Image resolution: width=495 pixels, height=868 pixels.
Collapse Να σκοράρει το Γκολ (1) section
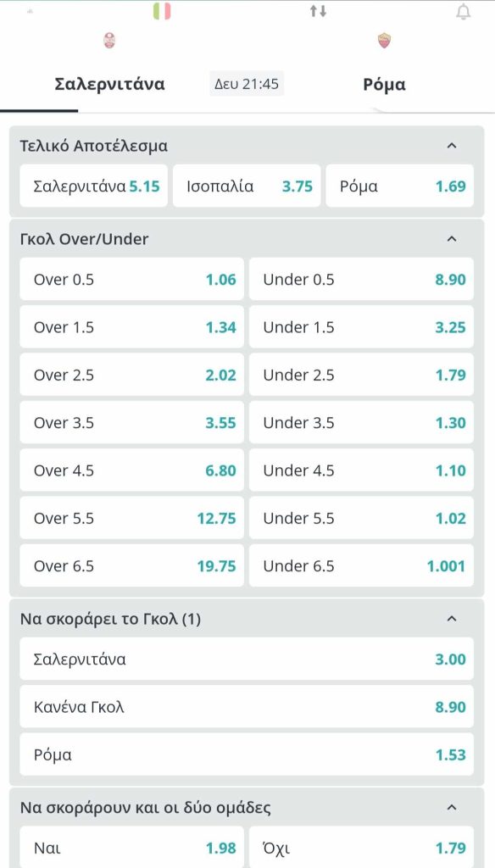(x=452, y=618)
